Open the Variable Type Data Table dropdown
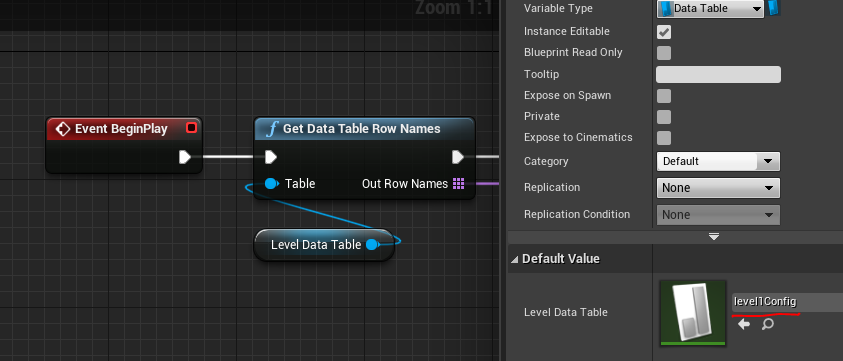The width and height of the screenshot is (843, 361). [x=710, y=8]
